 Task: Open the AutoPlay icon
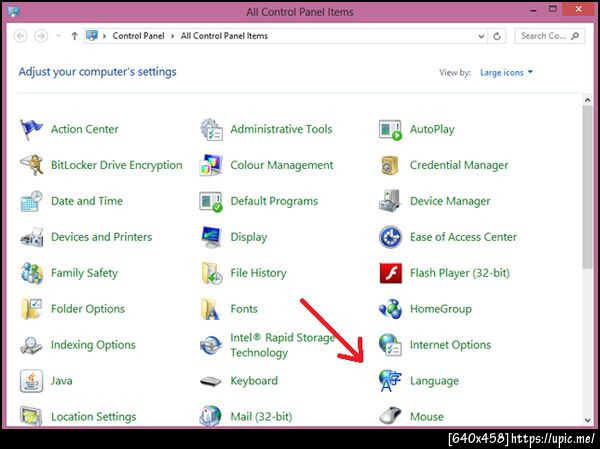coord(390,130)
